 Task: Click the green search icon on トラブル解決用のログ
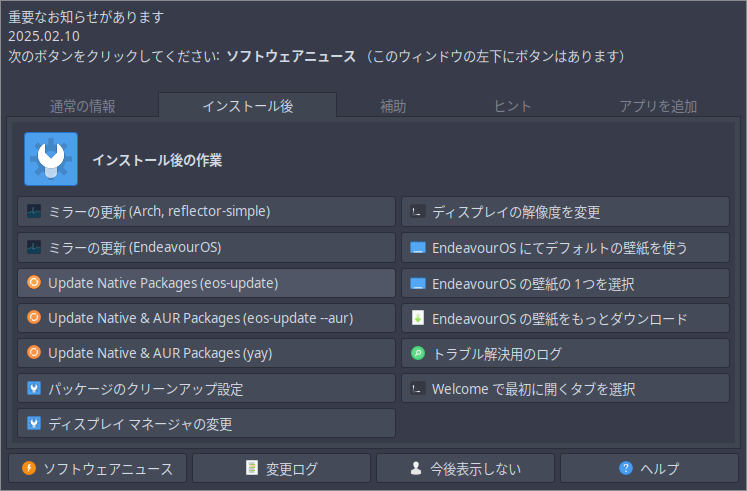pos(418,353)
